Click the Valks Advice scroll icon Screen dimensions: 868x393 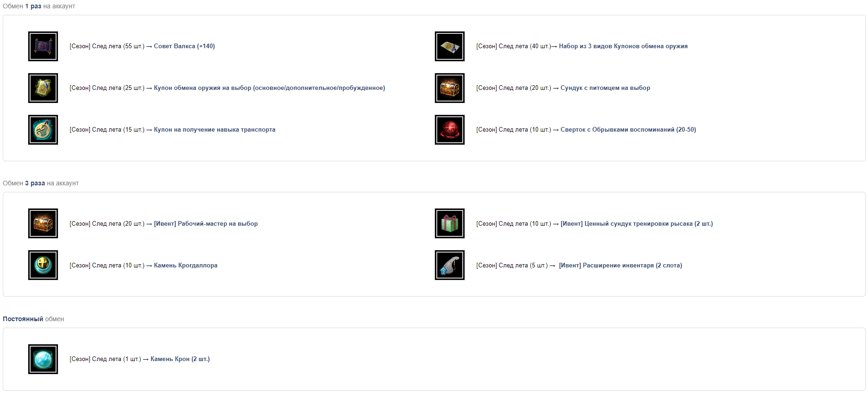tap(43, 46)
